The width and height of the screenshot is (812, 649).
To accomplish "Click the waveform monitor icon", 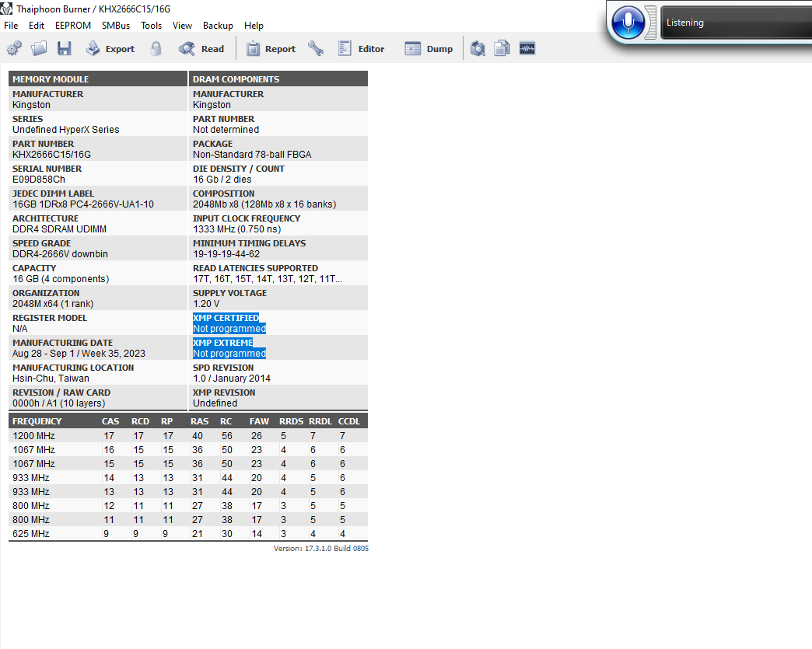I will point(527,49).
